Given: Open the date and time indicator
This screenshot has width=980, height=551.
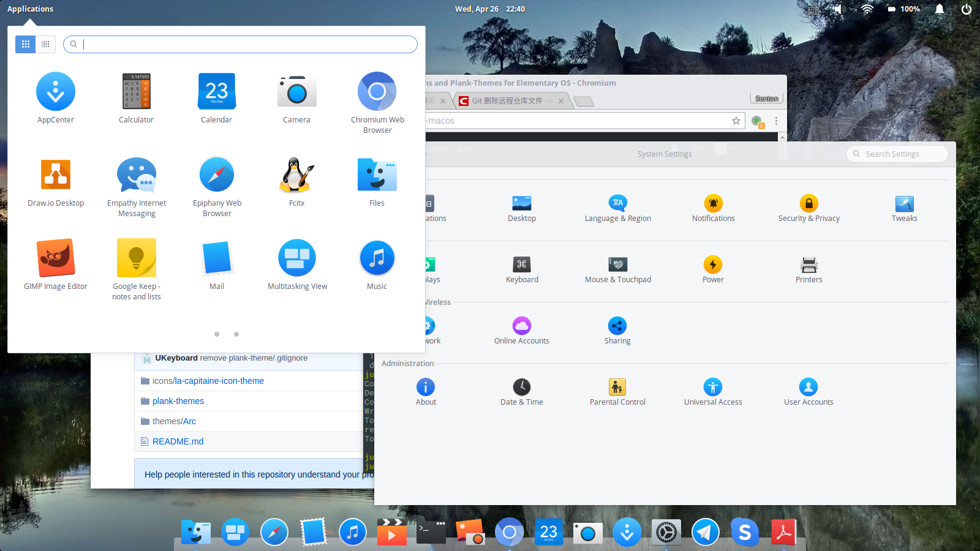Looking at the screenshot, I should click(x=490, y=9).
